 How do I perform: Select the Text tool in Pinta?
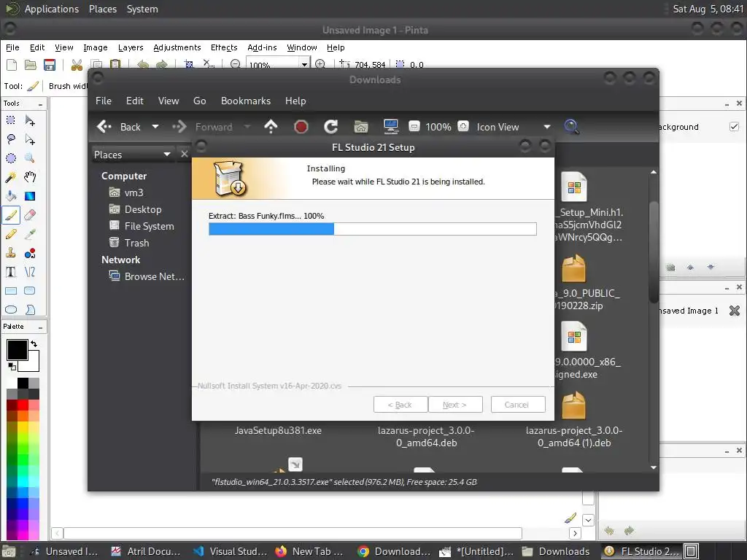(x=10, y=272)
